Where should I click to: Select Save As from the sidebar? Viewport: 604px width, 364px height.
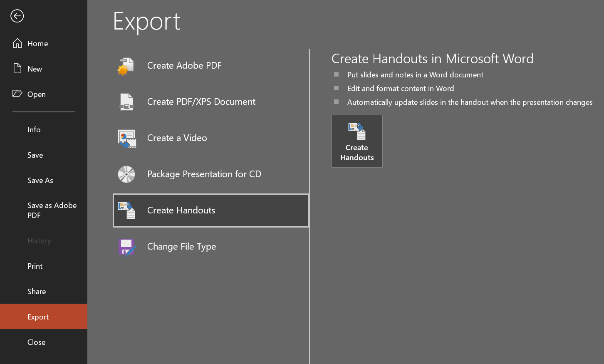tap(40, 180)
